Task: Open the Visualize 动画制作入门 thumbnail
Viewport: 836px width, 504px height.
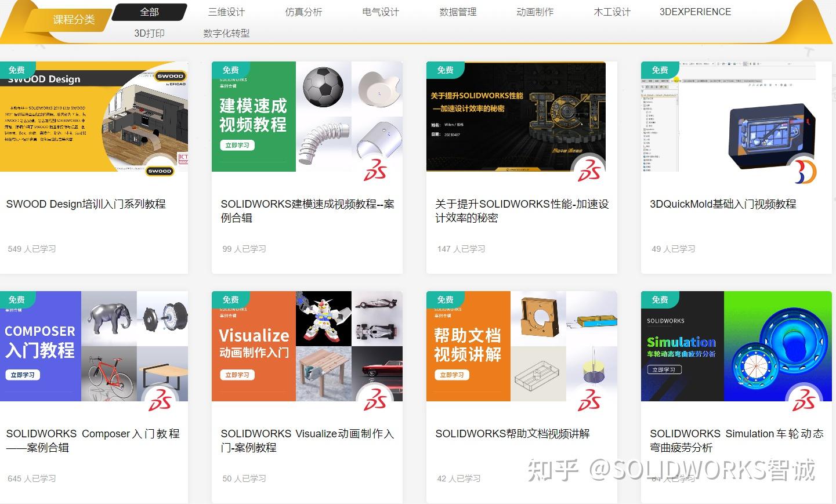Action: [307, 346]
